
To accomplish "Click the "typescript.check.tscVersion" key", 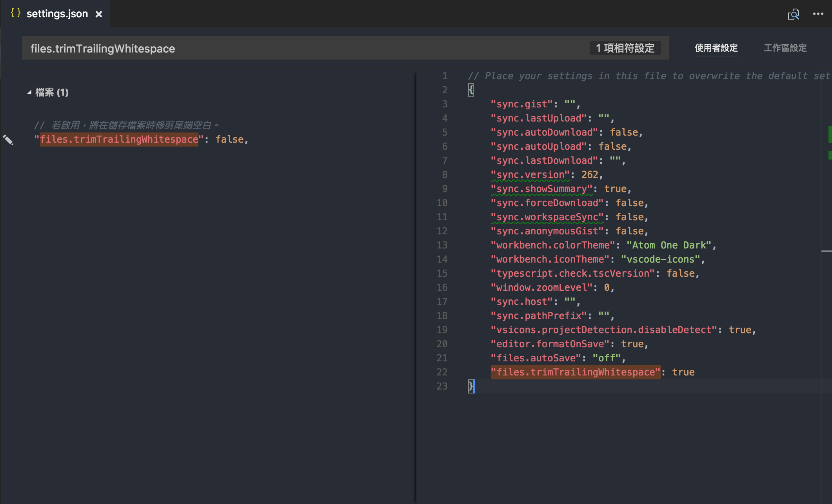I will (573, 273).
